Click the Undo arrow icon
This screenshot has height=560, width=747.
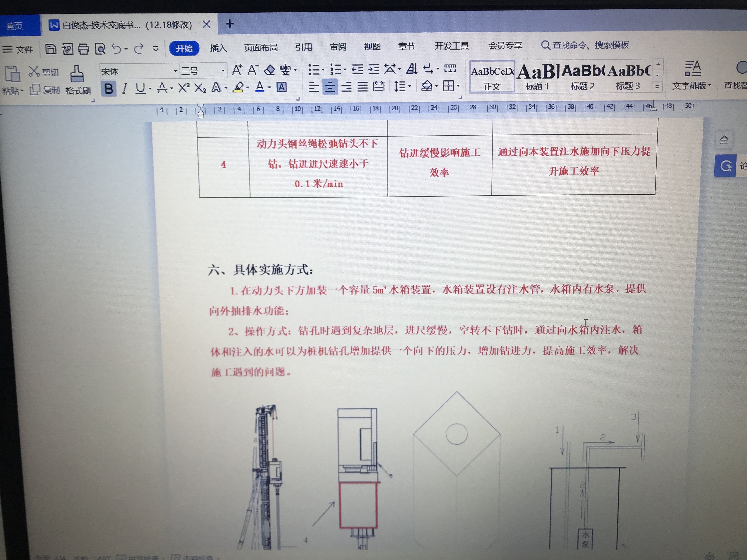[116, 49]
